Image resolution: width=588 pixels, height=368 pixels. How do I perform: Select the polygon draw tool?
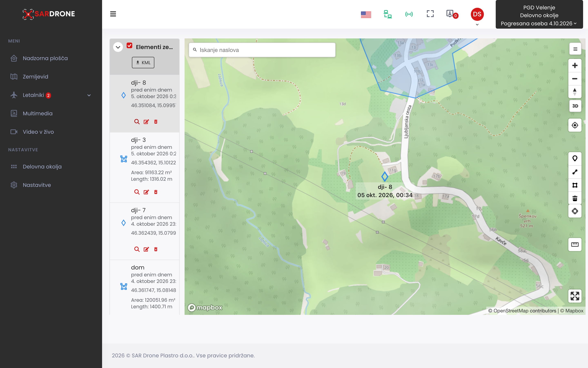[575, 185]
